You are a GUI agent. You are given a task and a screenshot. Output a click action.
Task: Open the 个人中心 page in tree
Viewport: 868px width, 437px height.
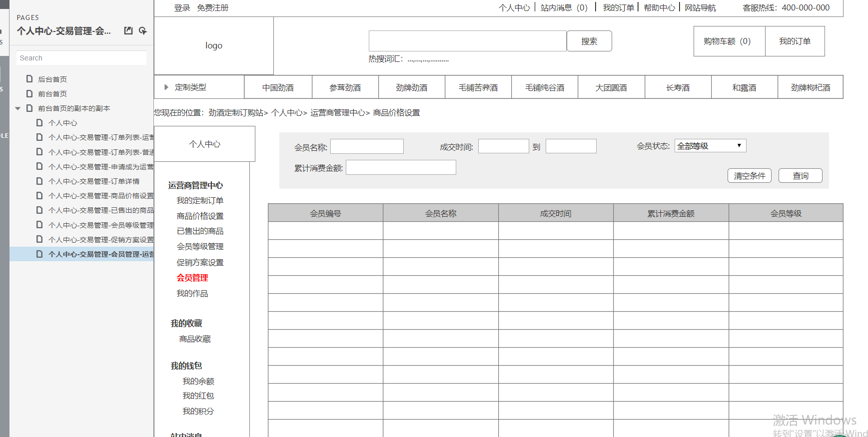click(x=63, y=123)
